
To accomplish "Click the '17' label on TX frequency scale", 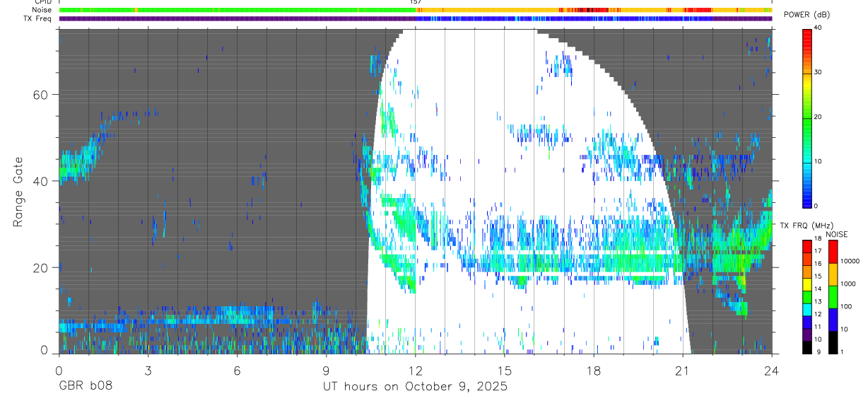I will click(818, 251).
